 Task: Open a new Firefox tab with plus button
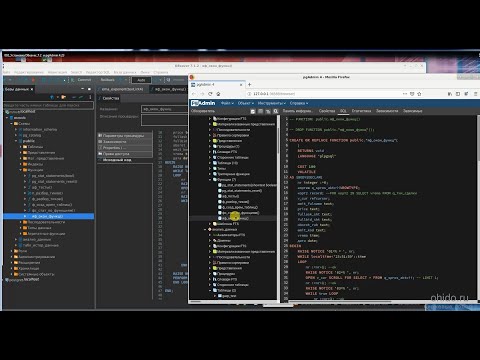click(x=249, y=85)
